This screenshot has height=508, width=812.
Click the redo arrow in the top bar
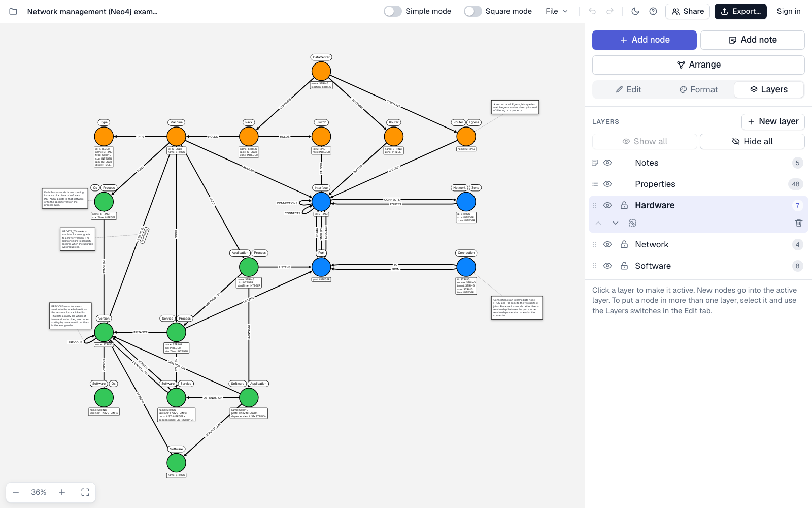point(610,11)
